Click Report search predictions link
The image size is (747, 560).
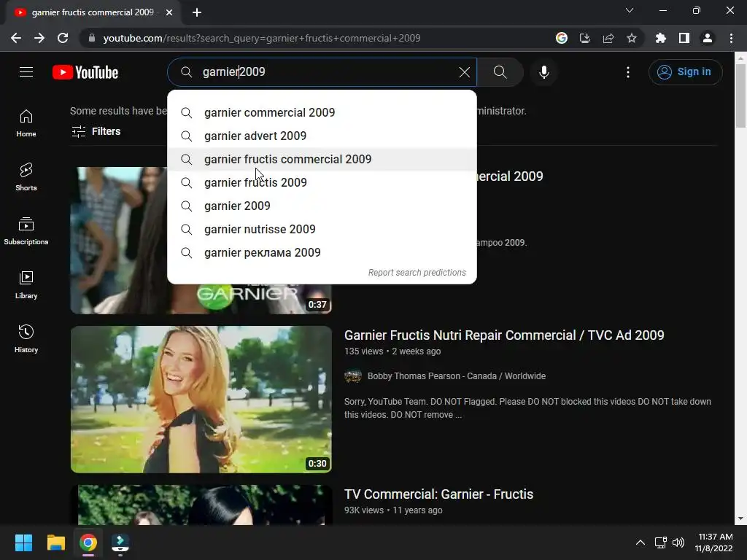pyautogui.click(x=417, y=273)
